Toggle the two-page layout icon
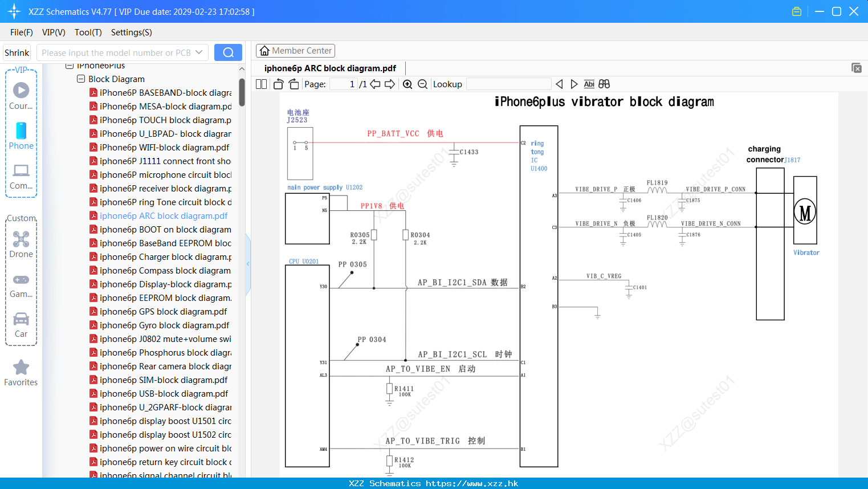The image size is (868, 489). [261, 84]
